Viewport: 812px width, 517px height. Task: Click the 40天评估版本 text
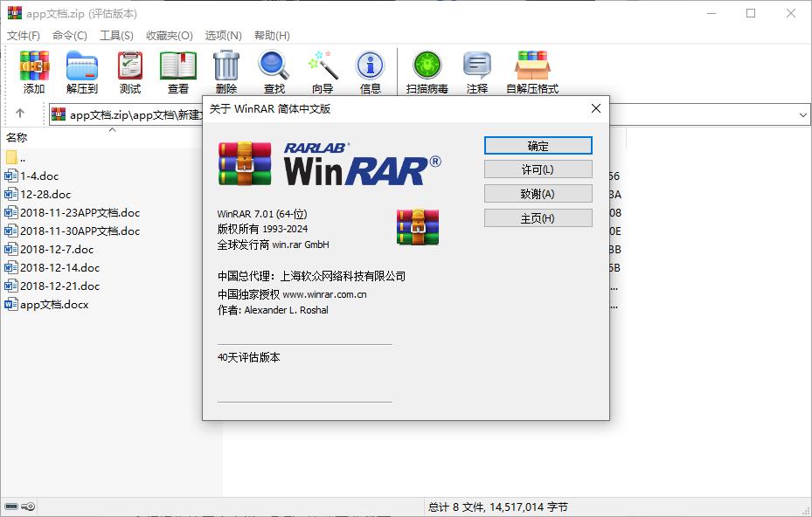tap(248, 357)
